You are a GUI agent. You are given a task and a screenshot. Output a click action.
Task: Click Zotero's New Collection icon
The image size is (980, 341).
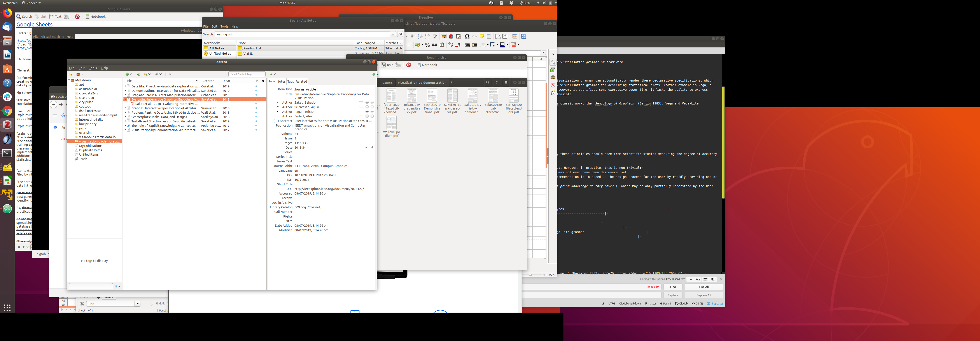70,75
